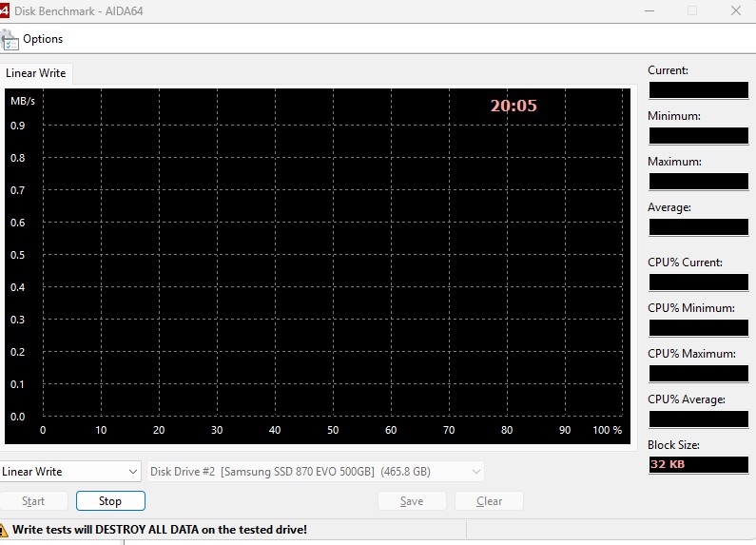This screenshot has height=545, width=756.
Task: Open the test type dropdown showing Linear Write
Action: click(x=70, y=472)
